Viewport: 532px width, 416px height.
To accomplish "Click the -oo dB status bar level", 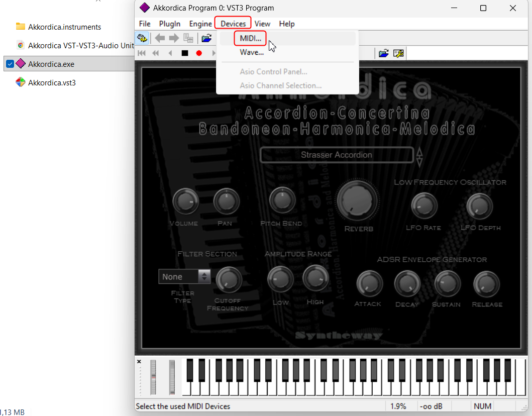I will (431, 406).
